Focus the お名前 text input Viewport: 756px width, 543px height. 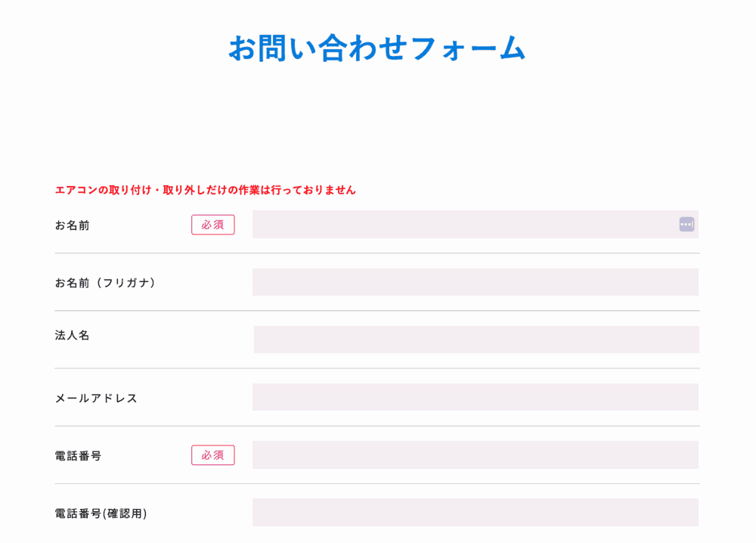[x=476, y=225]
